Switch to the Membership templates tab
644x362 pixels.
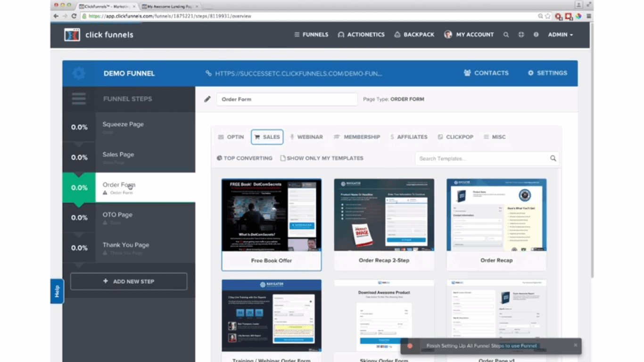(x=357, y=137)
